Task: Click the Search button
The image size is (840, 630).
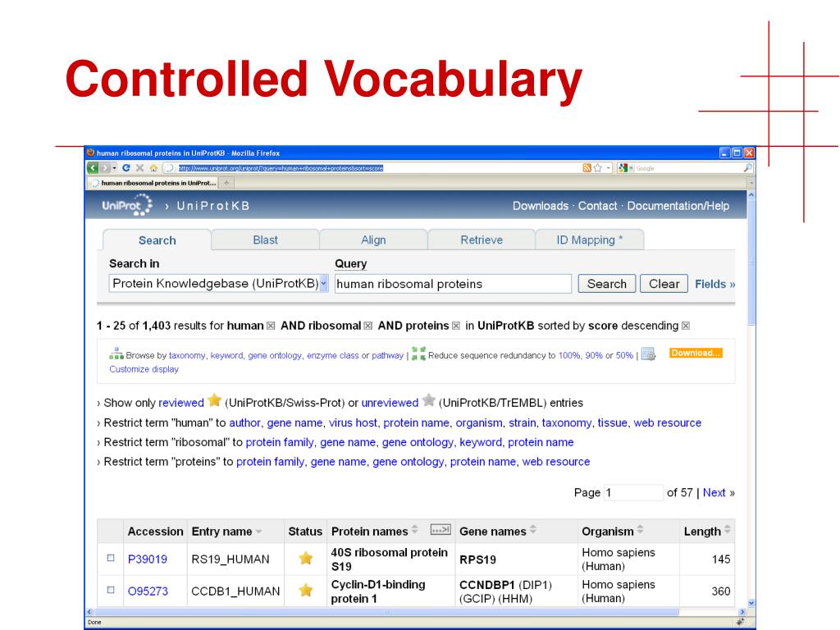Action: (606, 283)
